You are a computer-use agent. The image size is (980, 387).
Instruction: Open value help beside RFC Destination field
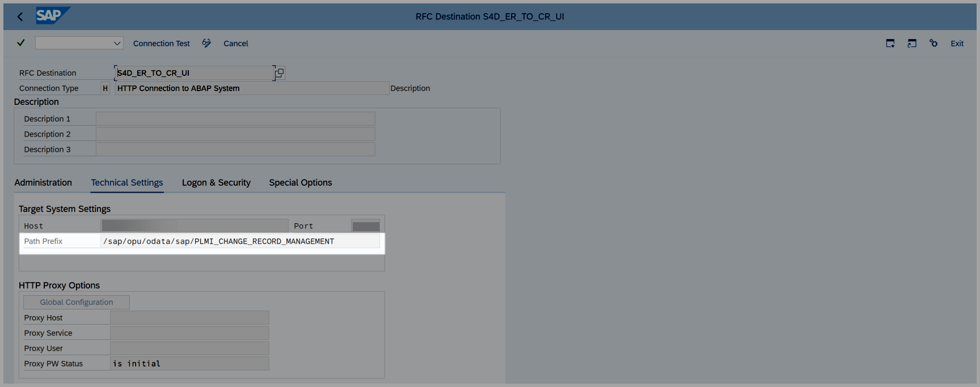tap(280, 73)
